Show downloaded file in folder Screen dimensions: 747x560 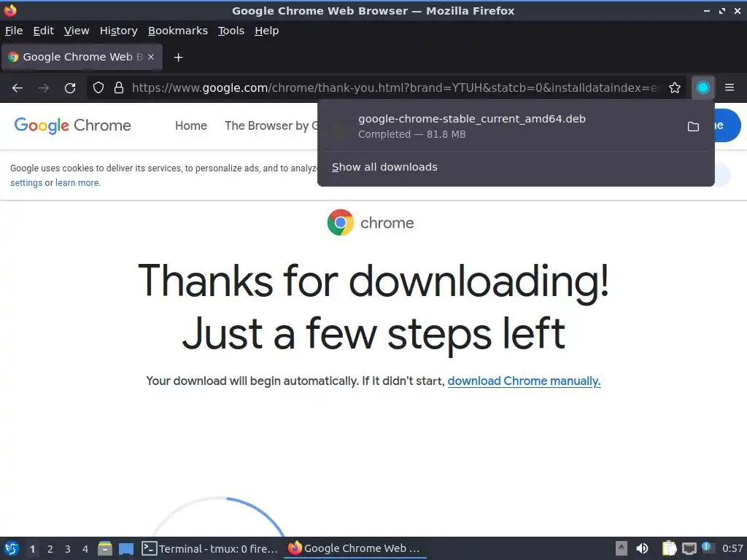[693, 126]
